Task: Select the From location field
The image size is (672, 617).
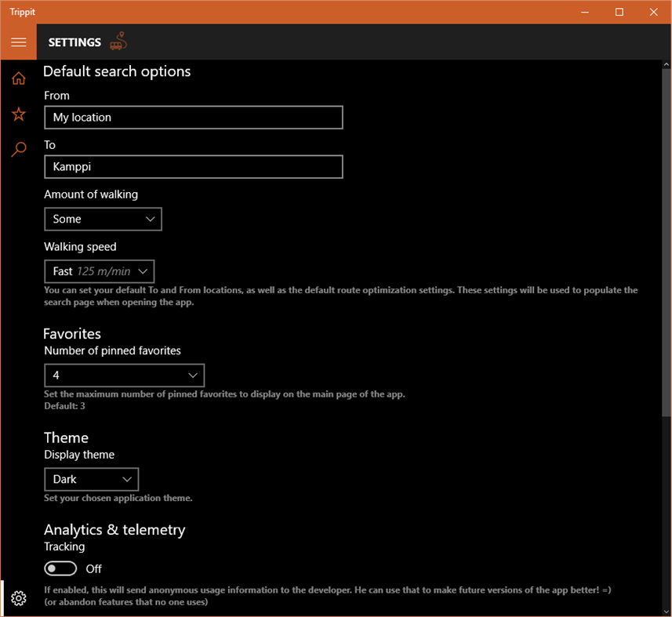Action: point(193,117)
